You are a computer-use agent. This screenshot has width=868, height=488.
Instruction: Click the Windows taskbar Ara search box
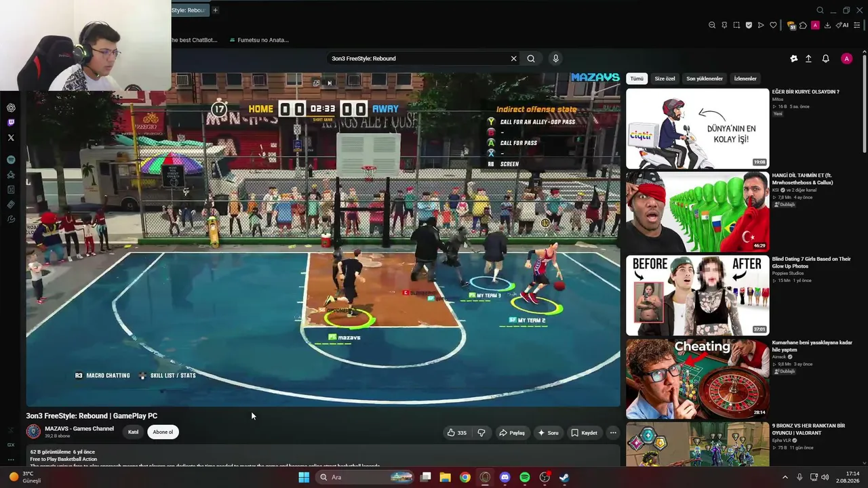tap(364, 477)
